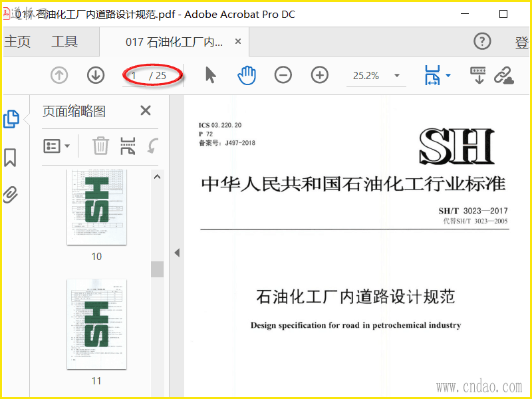
Task: Choose the arrow selection tool
Action: 210,75
